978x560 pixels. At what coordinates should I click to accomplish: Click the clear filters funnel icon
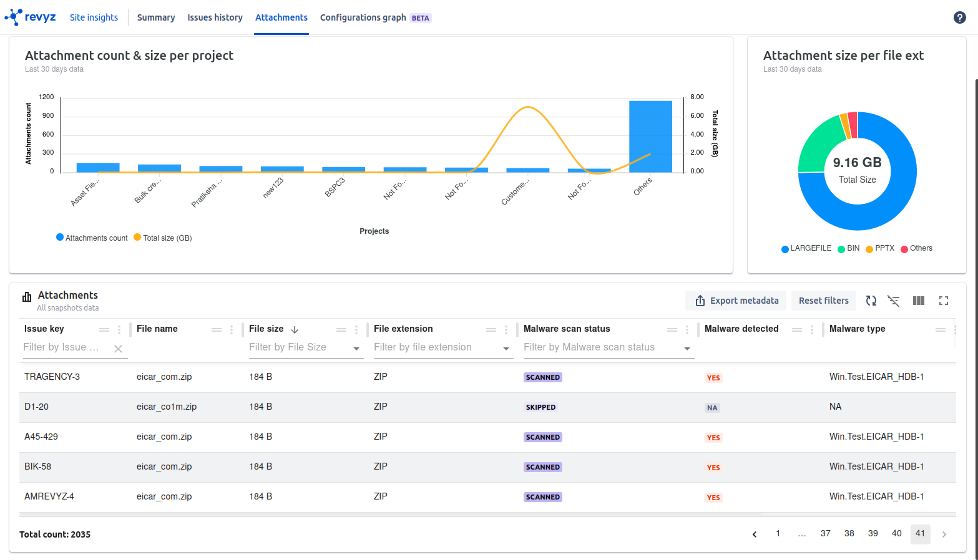[x=894, y=301]
